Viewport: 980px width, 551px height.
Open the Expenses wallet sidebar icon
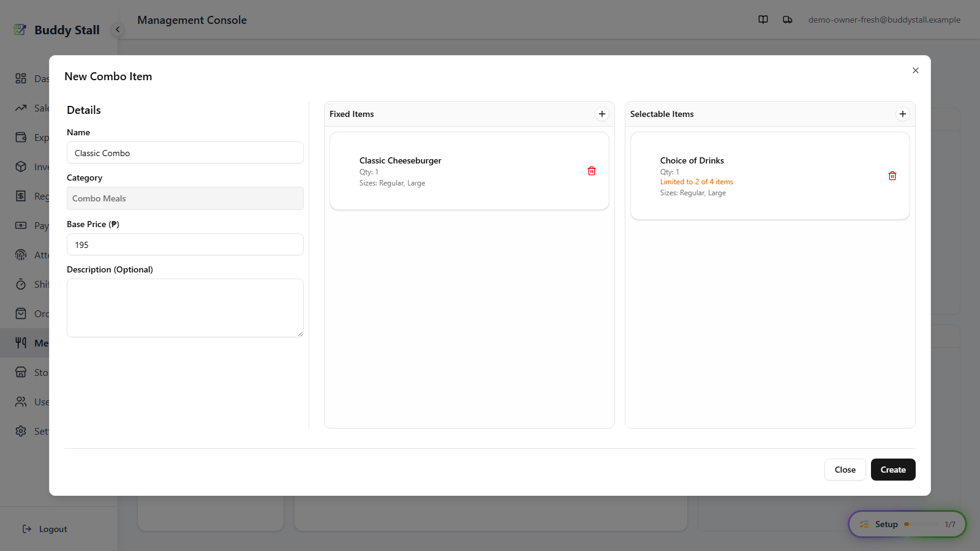[x=21, y=137]
